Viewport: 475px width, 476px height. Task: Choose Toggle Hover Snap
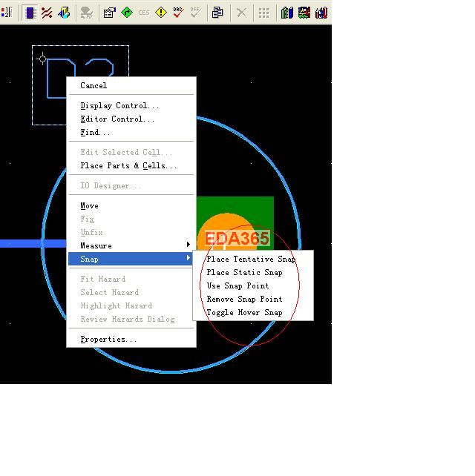[253, 312]
